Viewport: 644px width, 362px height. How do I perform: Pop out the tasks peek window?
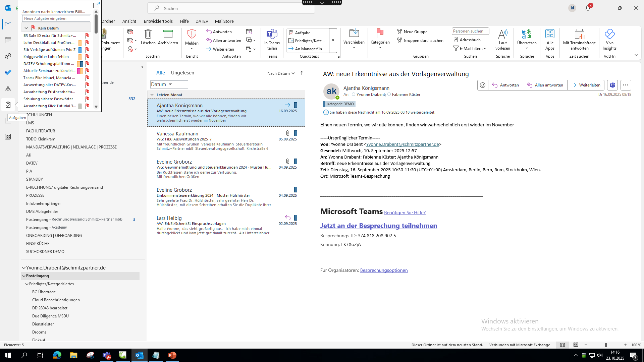(96, 5)
